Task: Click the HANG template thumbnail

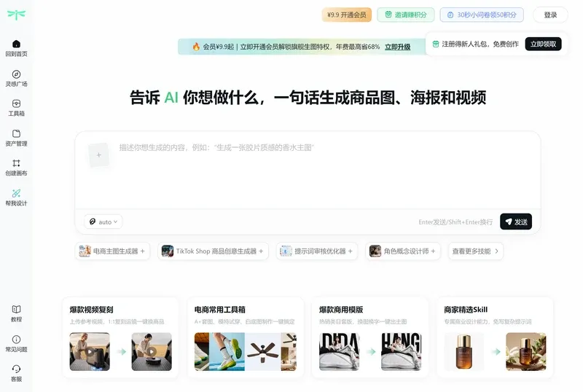Action: coord(402,351)
